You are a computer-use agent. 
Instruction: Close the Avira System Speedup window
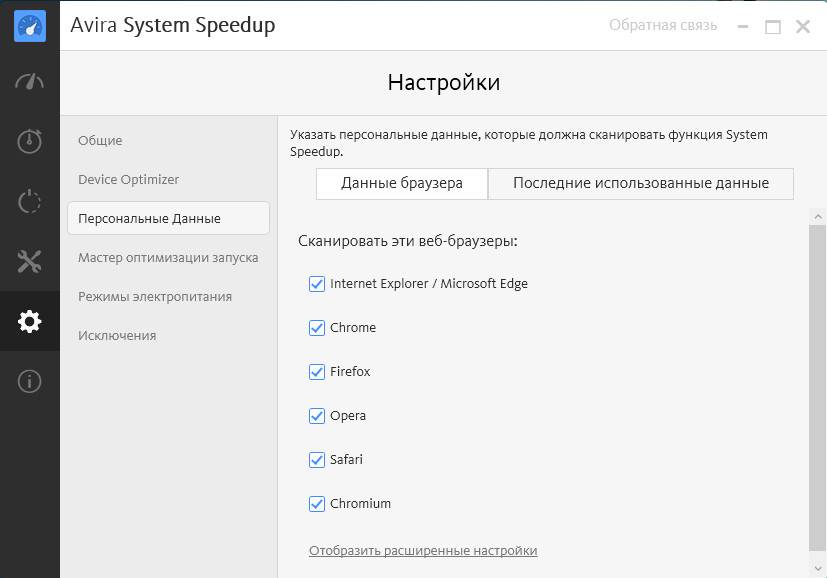803,26
